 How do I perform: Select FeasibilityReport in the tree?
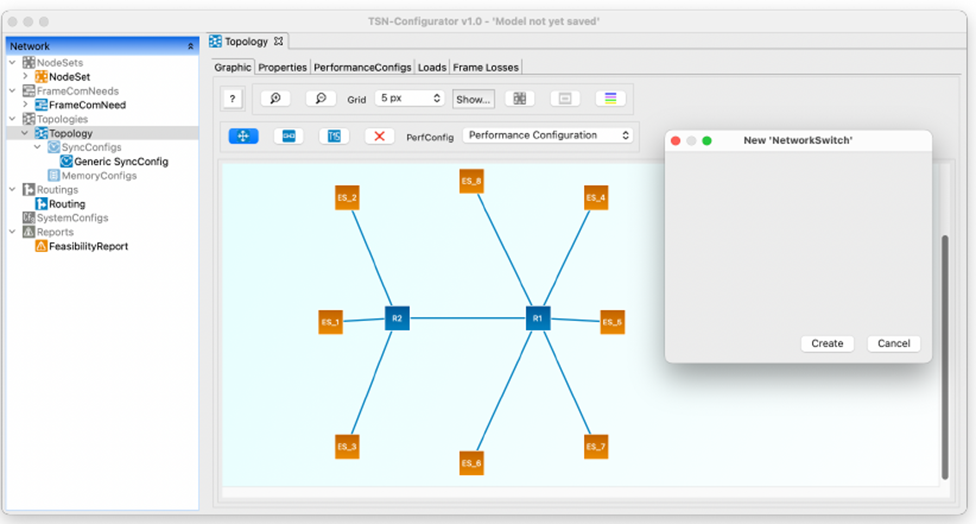coord(88,246)
